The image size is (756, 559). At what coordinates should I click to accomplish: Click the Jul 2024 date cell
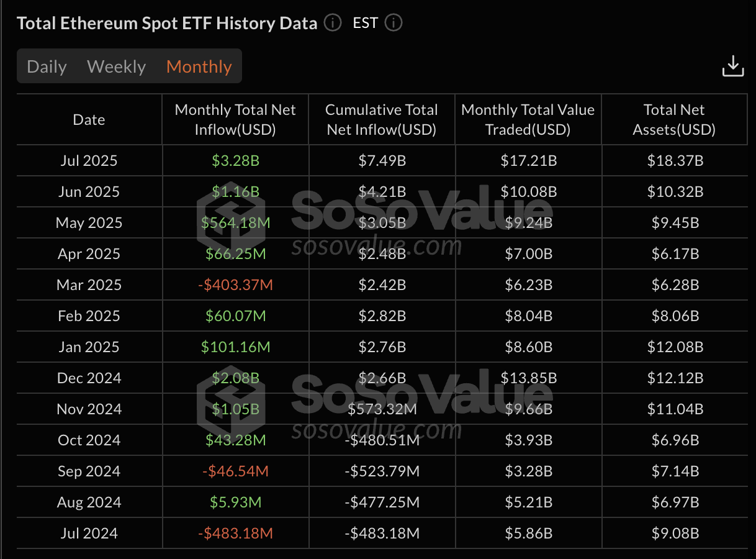(89, 534)
